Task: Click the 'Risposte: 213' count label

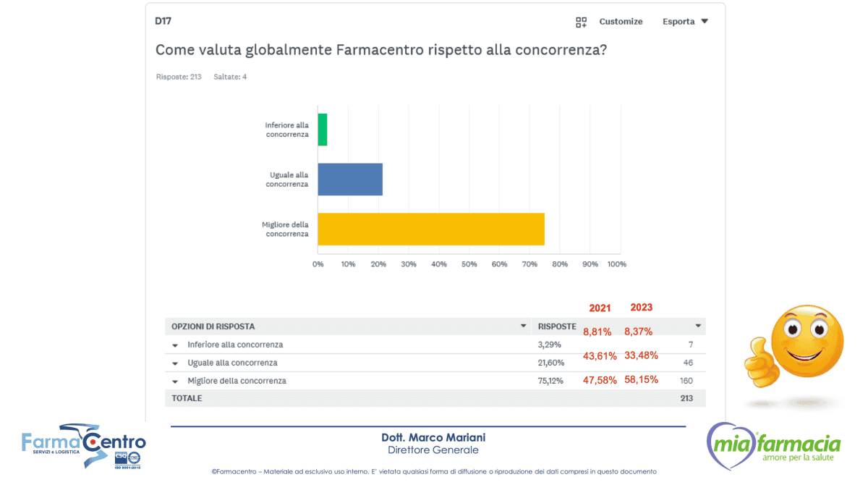Action: click(x=179, y=77)
